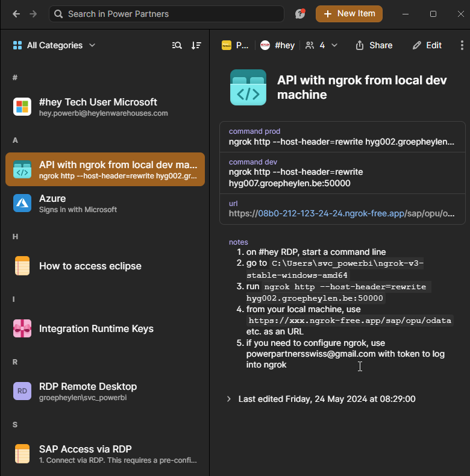Minimize the window

406,14
